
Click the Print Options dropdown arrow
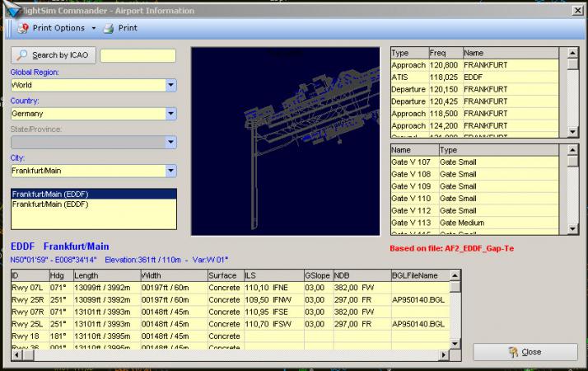coord(94,28)
